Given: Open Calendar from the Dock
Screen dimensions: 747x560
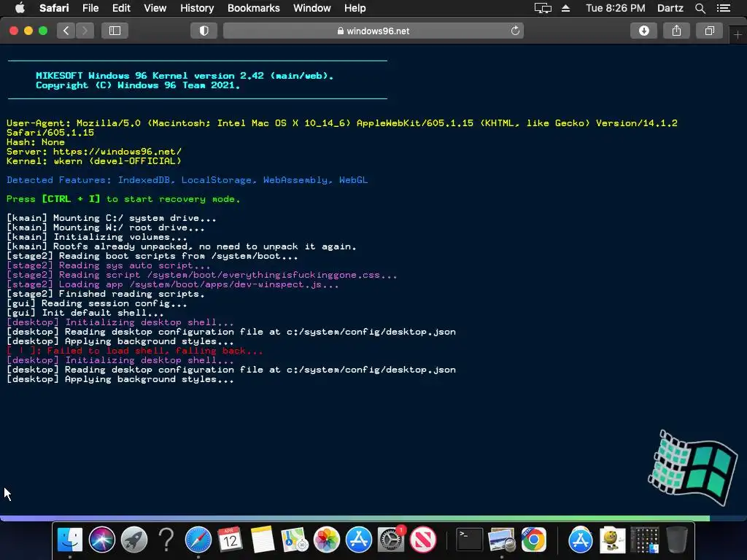Looking at the screenshot, I should tap(230, 540).
